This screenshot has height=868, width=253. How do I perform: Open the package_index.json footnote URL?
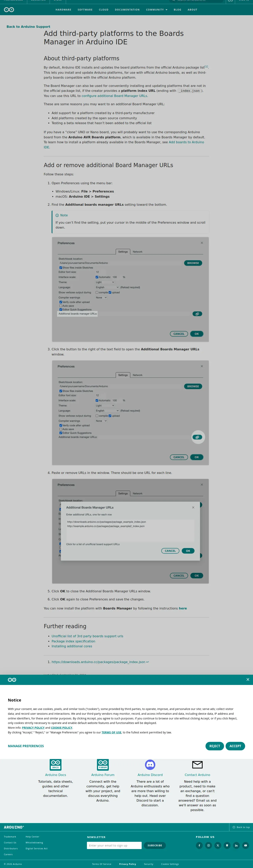pyautogui.click(x=98, y=662)
